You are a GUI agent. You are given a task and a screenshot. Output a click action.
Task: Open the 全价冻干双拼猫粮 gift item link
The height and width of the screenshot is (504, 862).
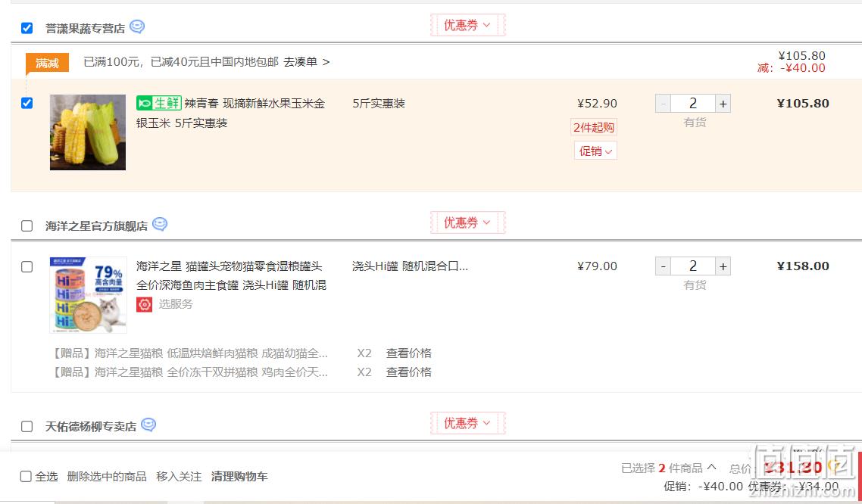pyautogui.click(x=189, y=372)
